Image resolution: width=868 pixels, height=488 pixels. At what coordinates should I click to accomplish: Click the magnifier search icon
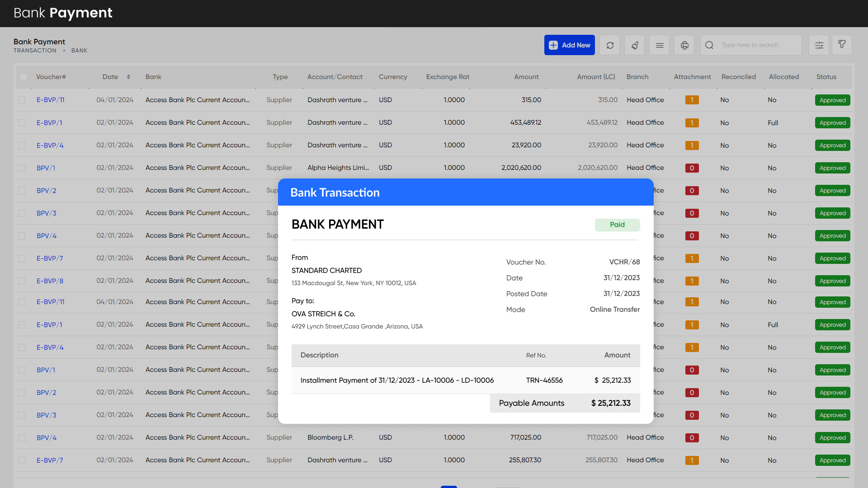(x=709, y=45)
